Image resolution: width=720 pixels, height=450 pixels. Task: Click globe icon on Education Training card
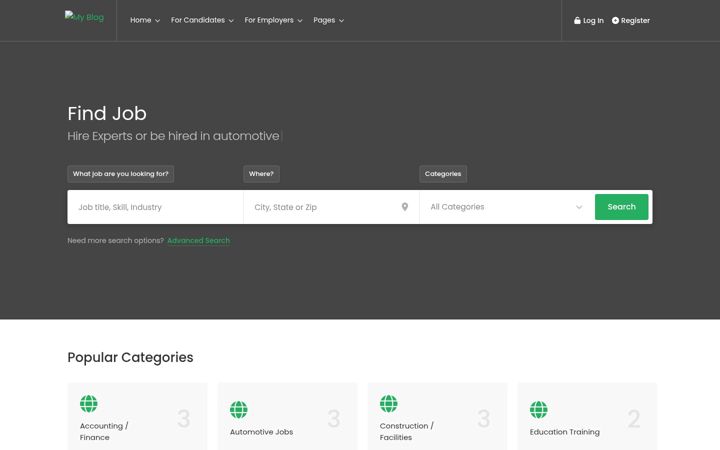point(539,410)
